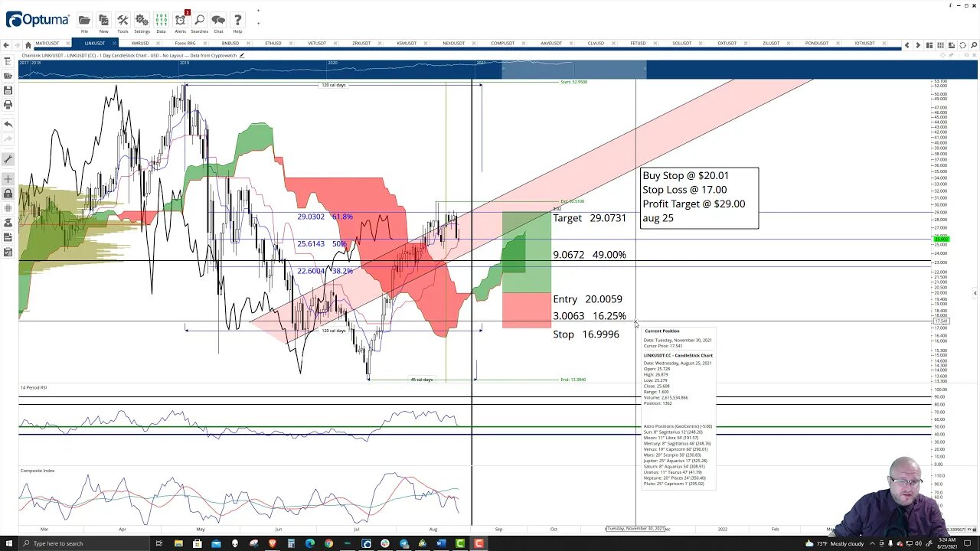Viewport: 980px width, 551px height.
Task: Click the Save icon in left sidebar
Action: 8,90
